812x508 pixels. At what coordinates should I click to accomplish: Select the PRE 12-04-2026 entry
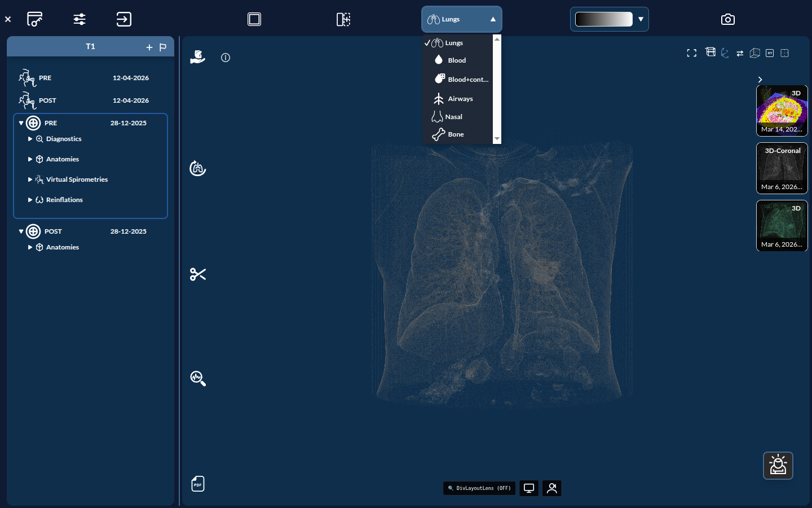point(90,78)
